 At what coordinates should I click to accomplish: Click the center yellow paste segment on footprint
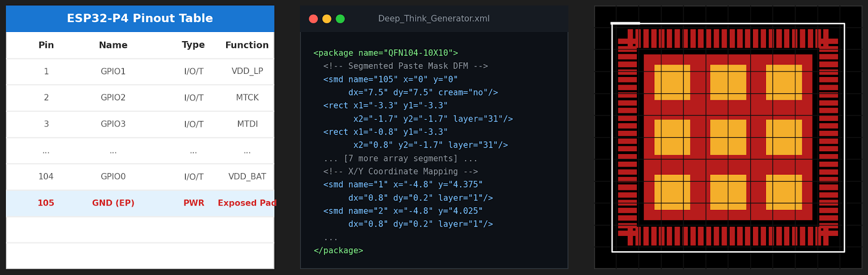[728, 137]
